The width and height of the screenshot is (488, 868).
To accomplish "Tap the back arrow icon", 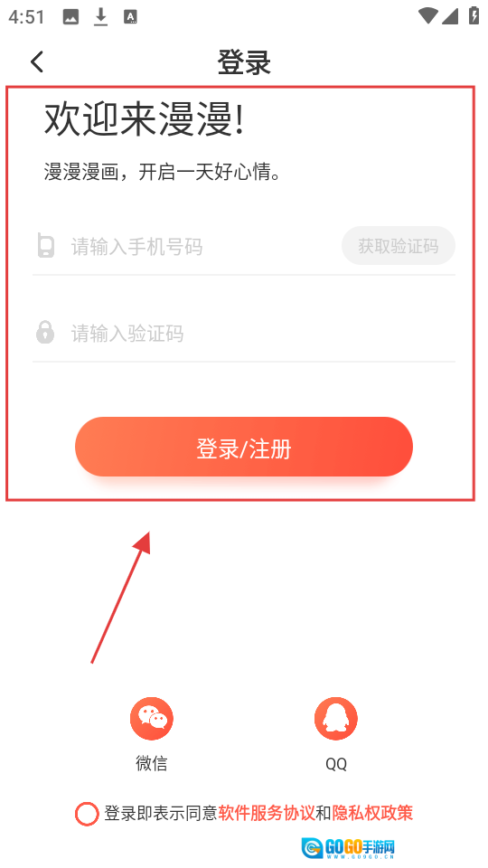I will point(37,61).
